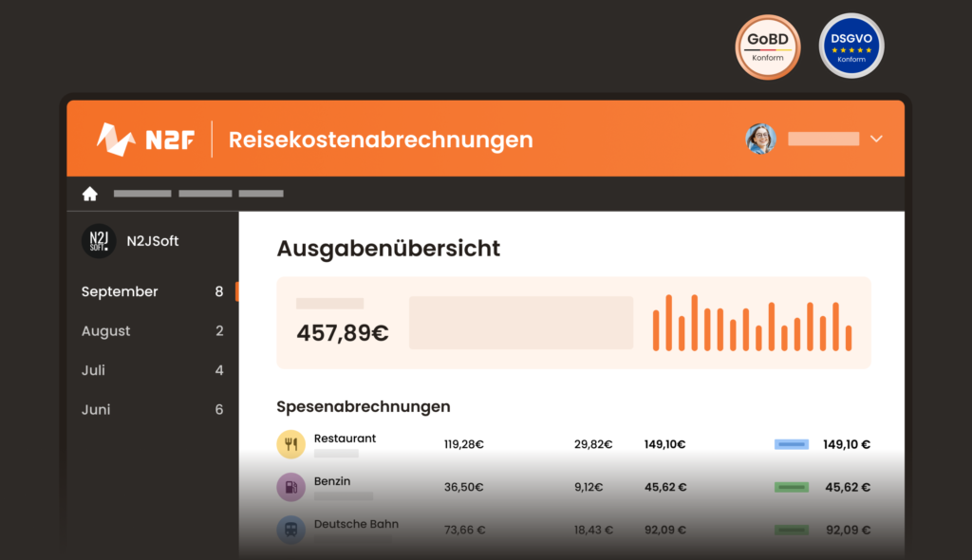Select the Benzin fuel pump icon
The width and height of the screenshot is (972, 560).
click(290, 487)
